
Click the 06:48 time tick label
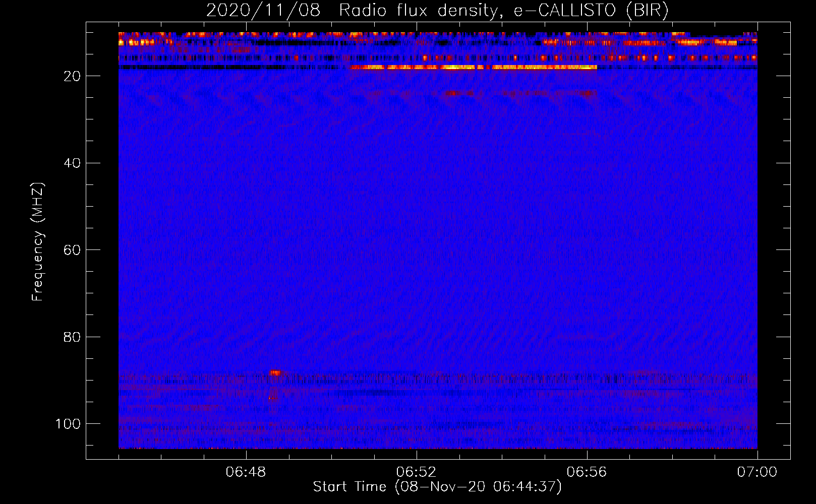tap(246, 472)
